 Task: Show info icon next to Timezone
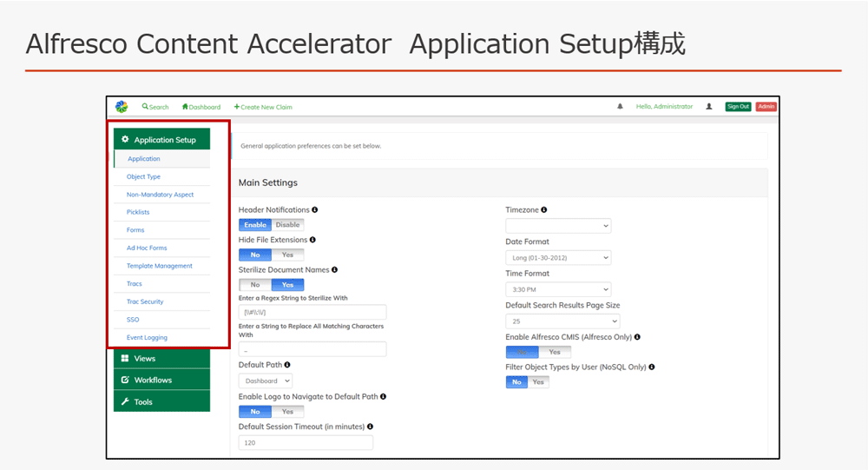click(x=543, y=209)
